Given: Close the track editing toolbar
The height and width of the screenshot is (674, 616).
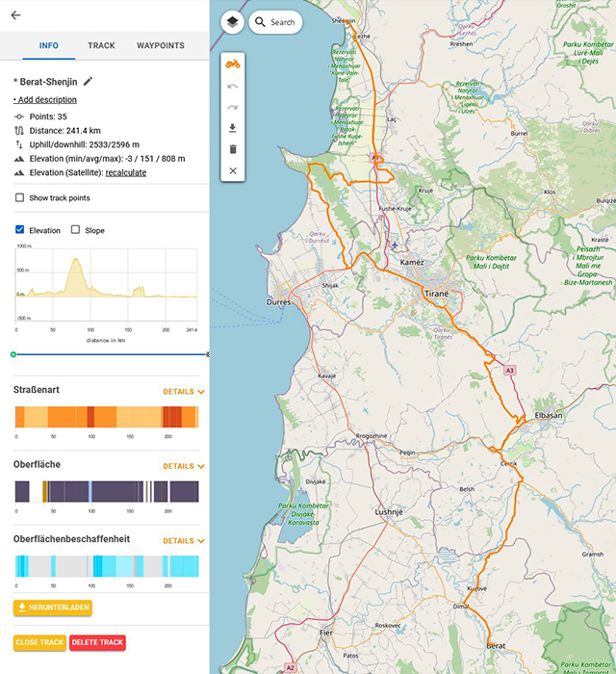Looking at the screenshot, I should 232,170.
